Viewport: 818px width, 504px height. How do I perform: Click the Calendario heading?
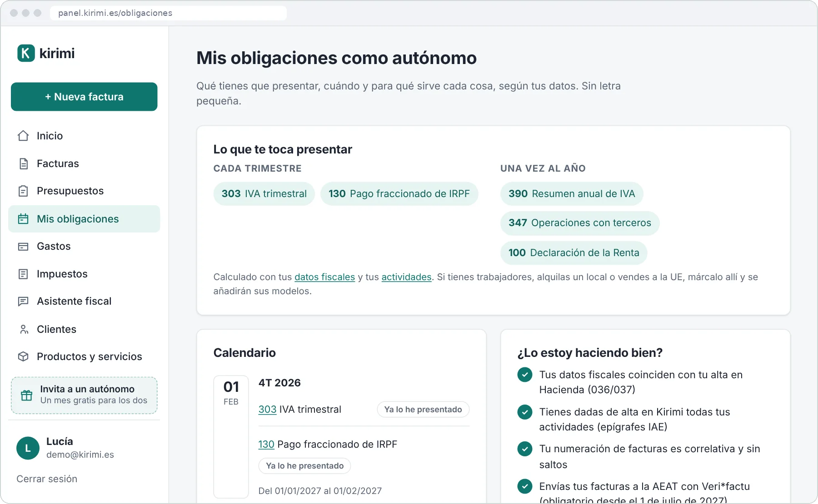tap(244, 353)
